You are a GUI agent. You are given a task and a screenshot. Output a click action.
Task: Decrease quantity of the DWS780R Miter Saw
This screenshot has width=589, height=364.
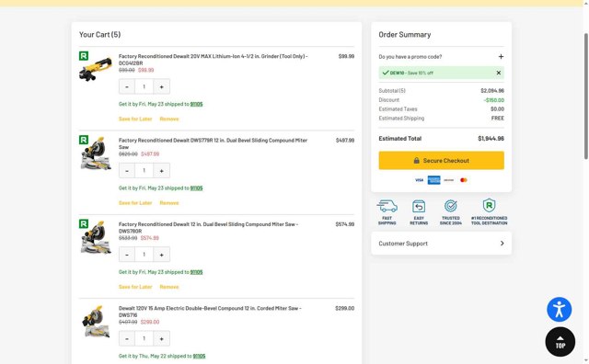127,255
